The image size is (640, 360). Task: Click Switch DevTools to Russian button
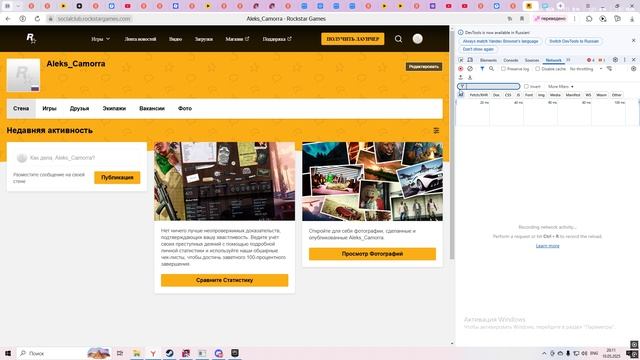574,41
